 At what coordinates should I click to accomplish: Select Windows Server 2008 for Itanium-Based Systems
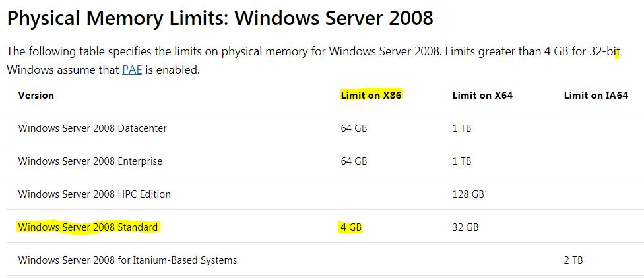(128, 260)
